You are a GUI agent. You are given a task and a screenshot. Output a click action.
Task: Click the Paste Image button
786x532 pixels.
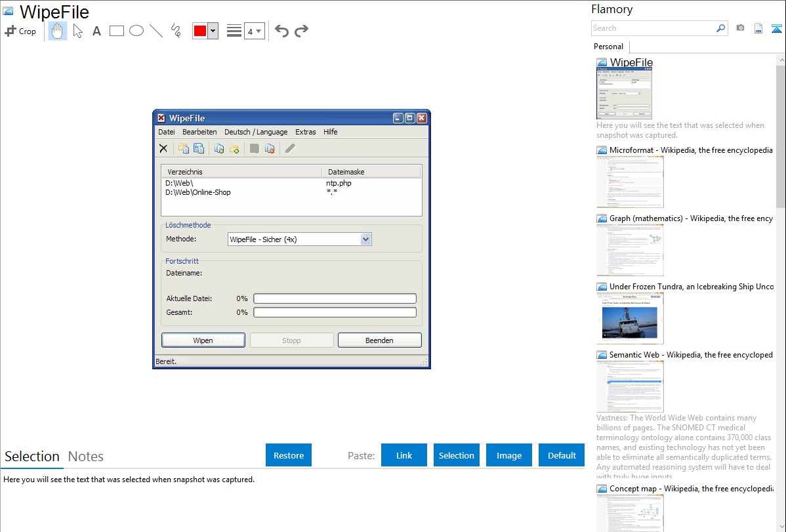coord(508,455)
